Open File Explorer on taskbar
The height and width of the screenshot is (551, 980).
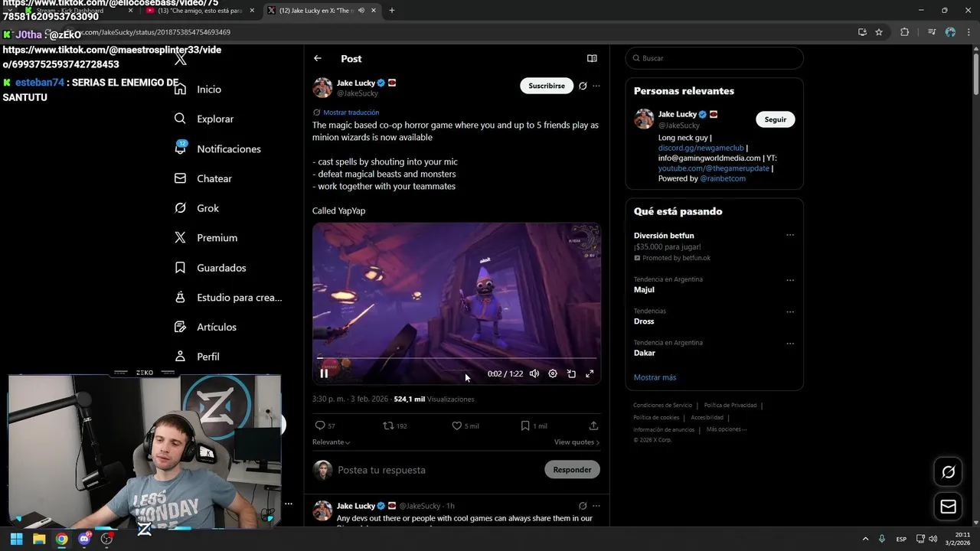tap(39, 539)
